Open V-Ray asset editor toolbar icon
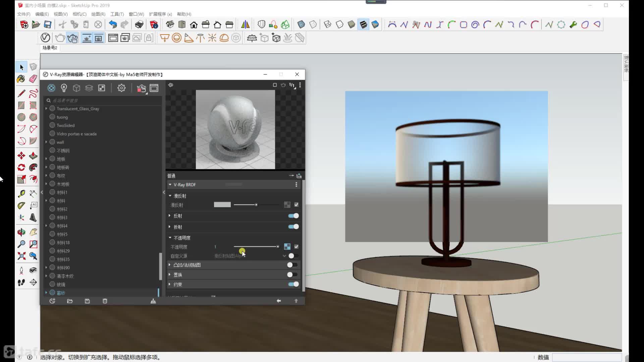This screenshot has height=362, width=644. tap(45, 38)
